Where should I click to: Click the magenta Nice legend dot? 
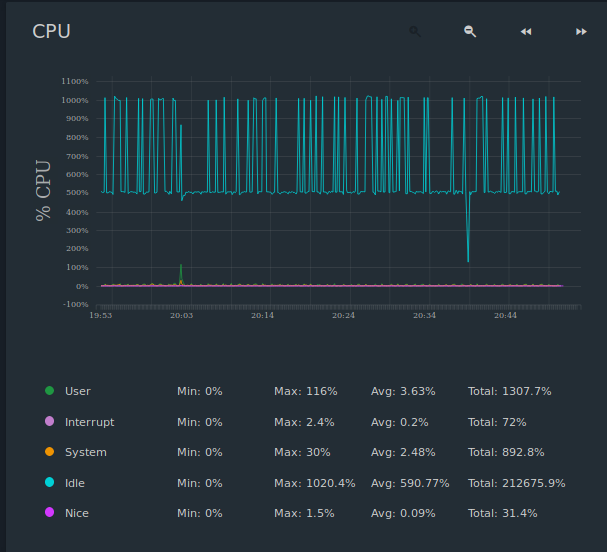coord(49,513)
